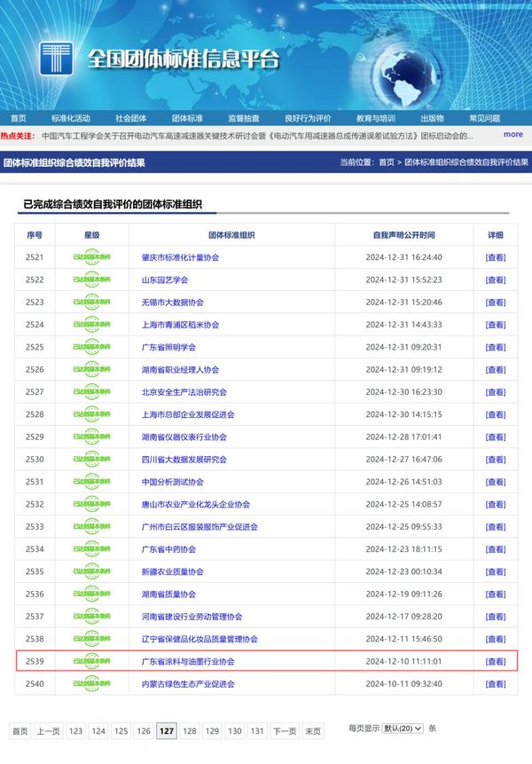Open 北京安全生产法治研究会 link
This screenshot has width=532, height=764.
coord(184,391)
